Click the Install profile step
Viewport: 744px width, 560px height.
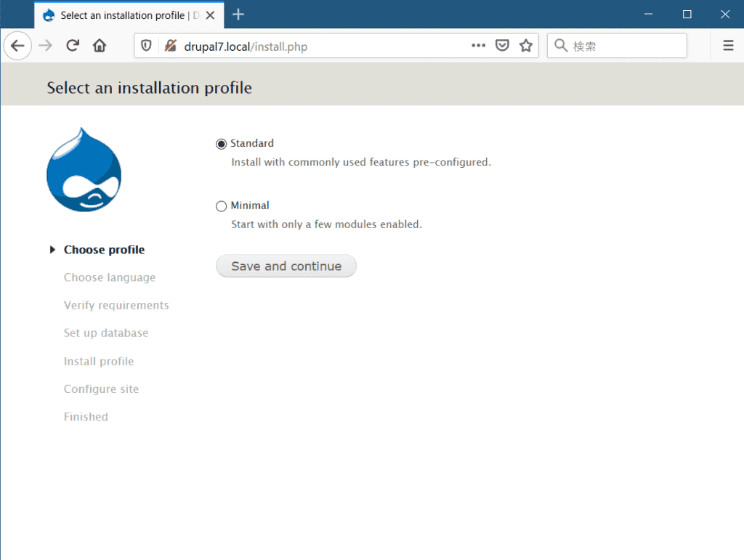[x=99, y=361]
